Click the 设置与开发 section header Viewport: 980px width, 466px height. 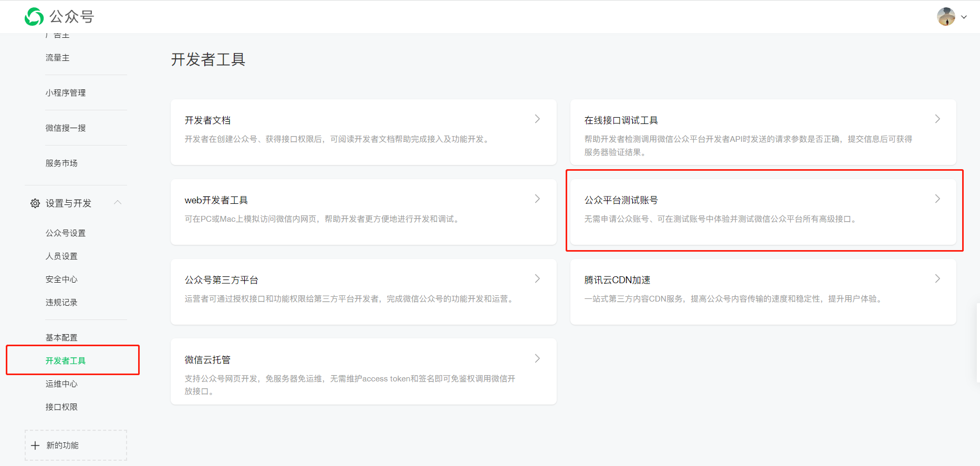click(x=76, y=203)
